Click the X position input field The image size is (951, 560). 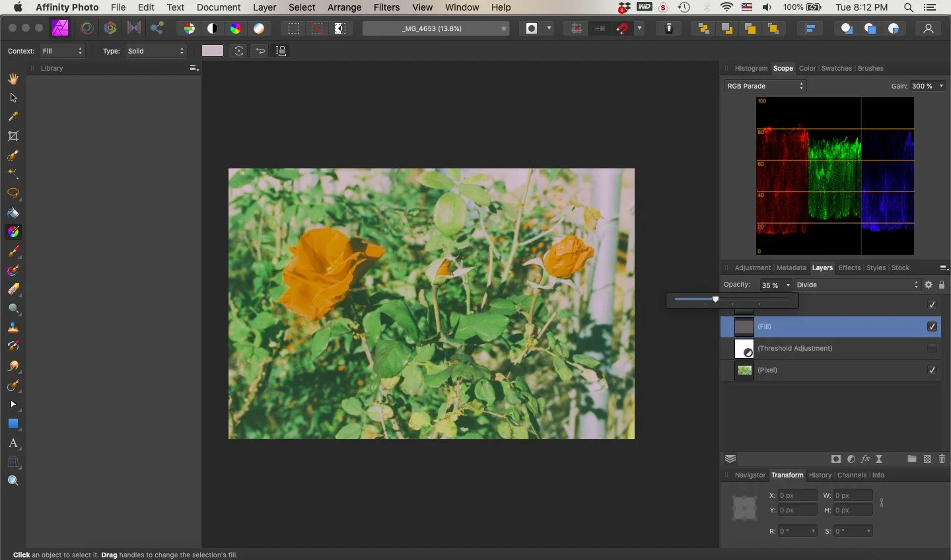(797, 495)
